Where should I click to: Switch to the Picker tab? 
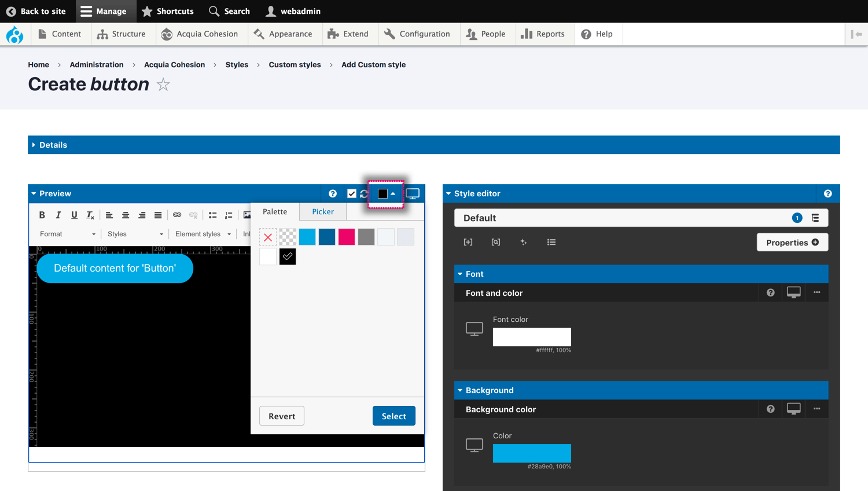pyautogui.click(x=322, y=211)
